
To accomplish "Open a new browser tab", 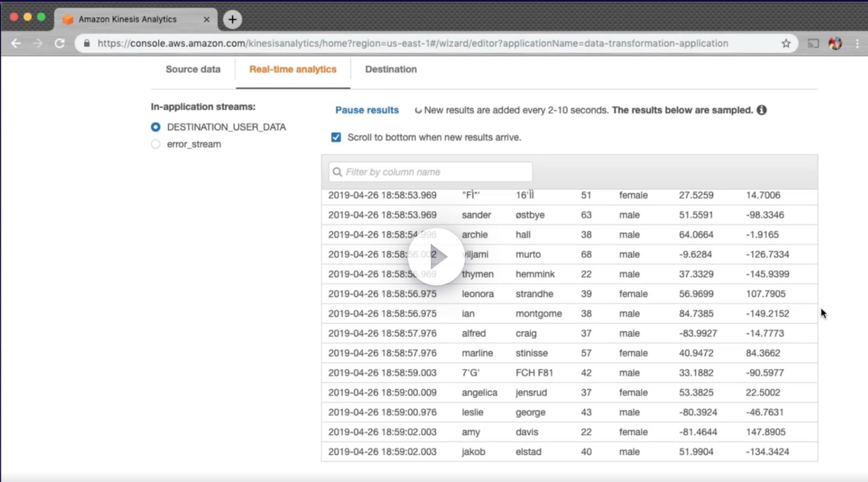I will (232, 19).
